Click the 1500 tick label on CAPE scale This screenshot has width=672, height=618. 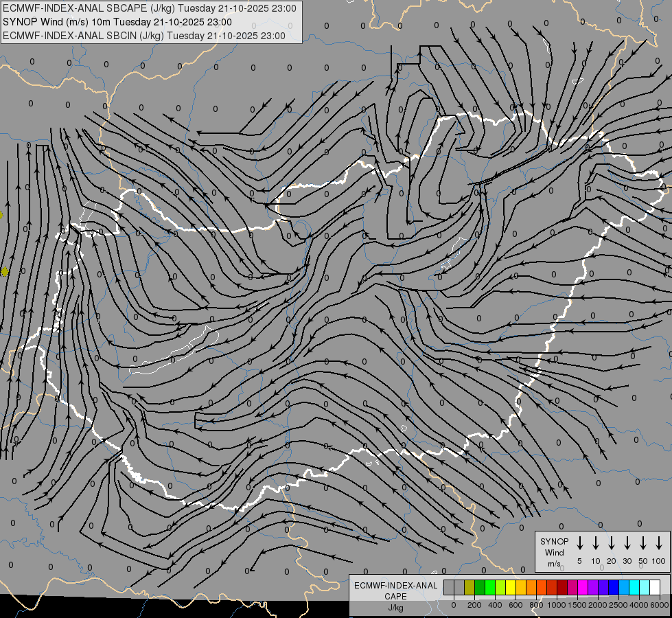point(577,605)
